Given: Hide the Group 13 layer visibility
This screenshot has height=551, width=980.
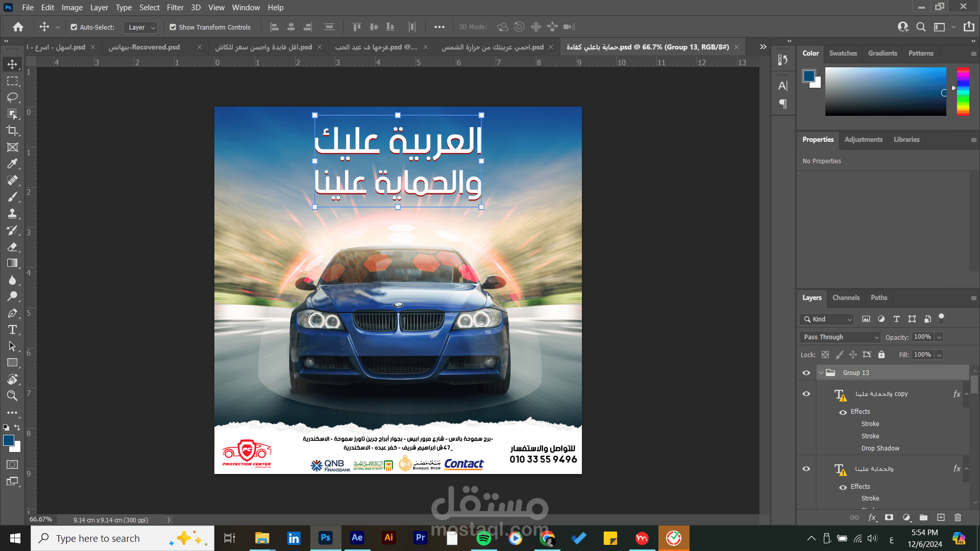Looking at the screenshot, I should (x=806, y=373).
